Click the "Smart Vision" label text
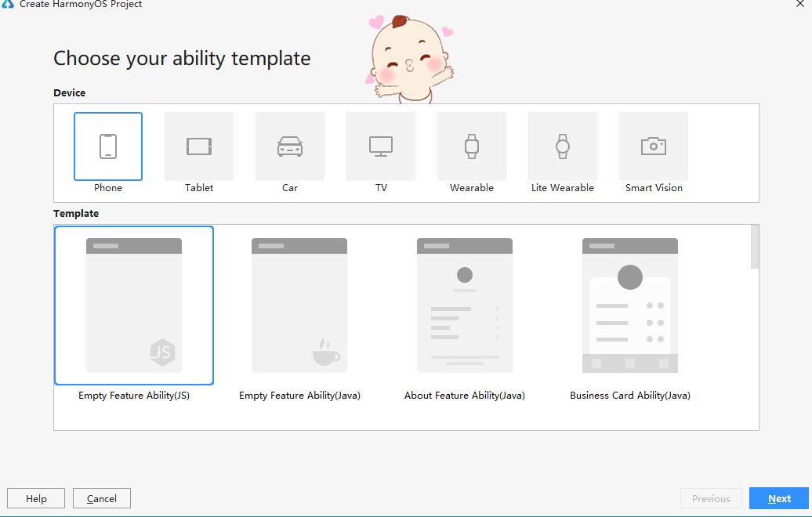 654,188
